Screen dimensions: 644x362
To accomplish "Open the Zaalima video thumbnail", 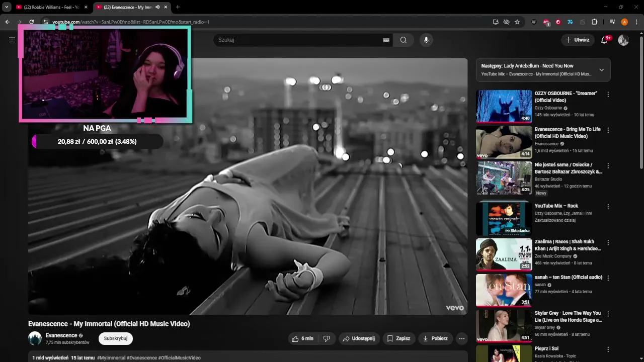I will pos(504,254).
